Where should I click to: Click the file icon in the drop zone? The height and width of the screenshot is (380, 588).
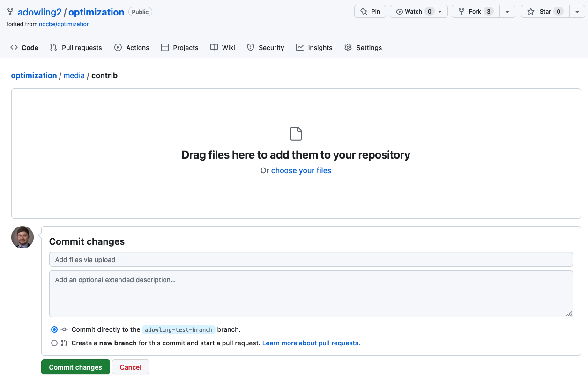(x=296, y=134)
